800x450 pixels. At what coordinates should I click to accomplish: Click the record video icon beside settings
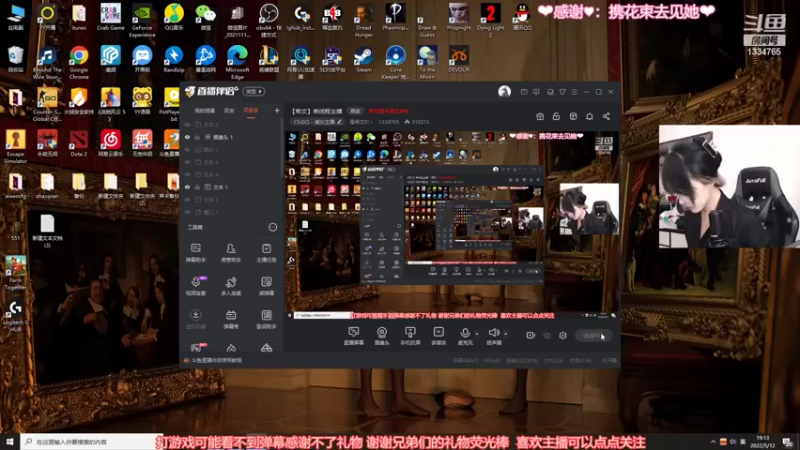pos(530,335)
